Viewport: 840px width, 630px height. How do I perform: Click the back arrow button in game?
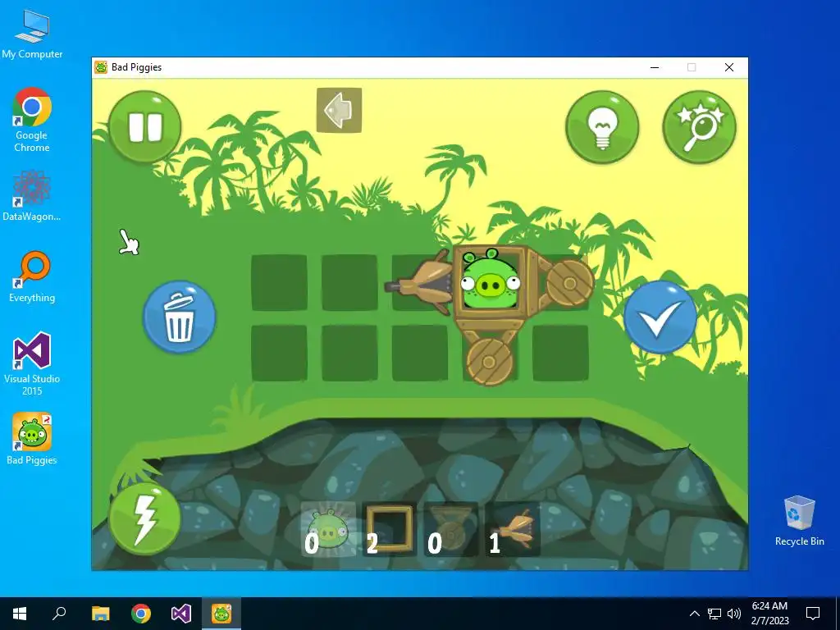[x=339, y=111]
